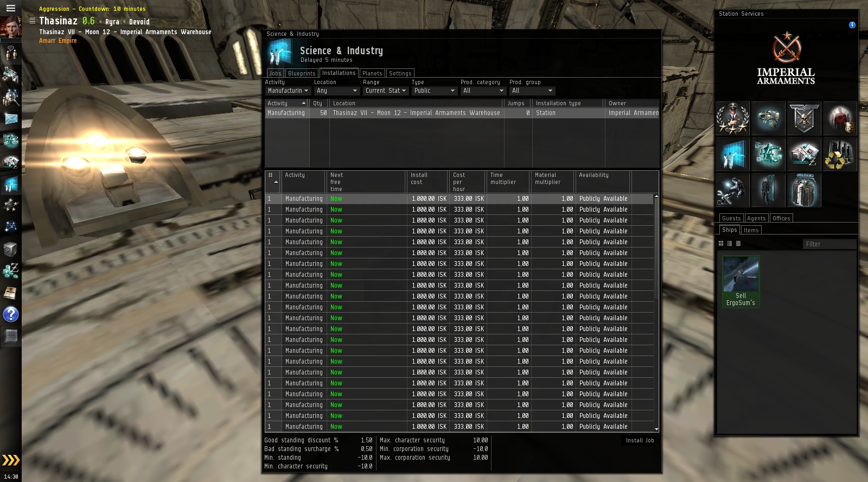Open the Help question mark icon
This screenshot has width=868, height=482.
(11, 314)
